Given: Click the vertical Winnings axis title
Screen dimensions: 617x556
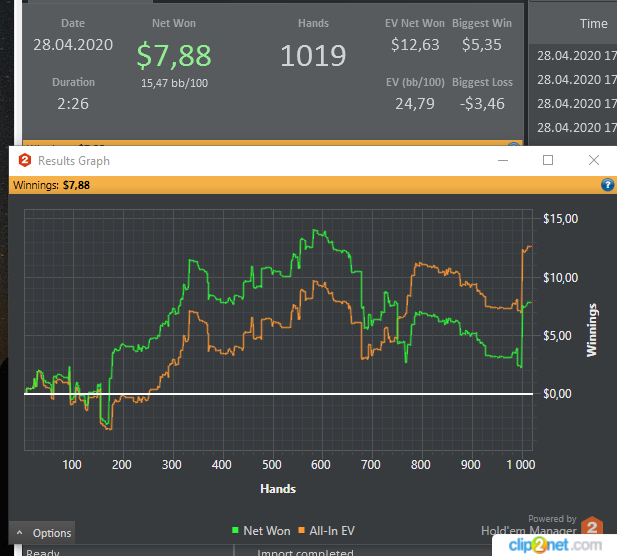Looking at the screenshot, I should tap(592, 330).
